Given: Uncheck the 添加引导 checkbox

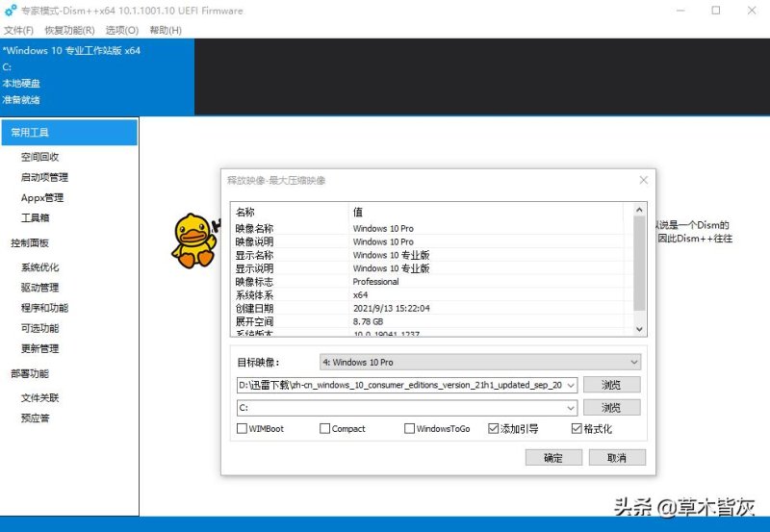Looking at the screenshot, I should pos(494,429).
